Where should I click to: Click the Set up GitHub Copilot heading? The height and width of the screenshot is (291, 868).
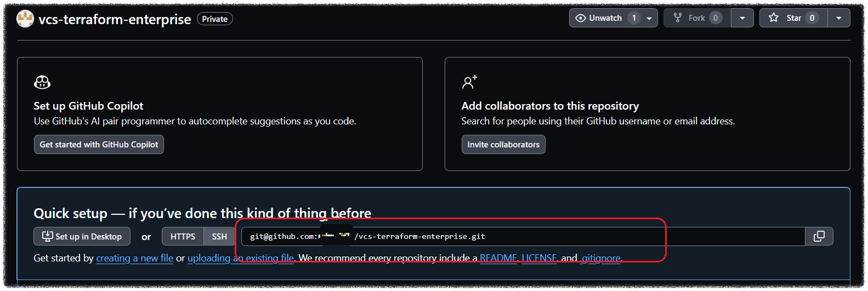88,106
